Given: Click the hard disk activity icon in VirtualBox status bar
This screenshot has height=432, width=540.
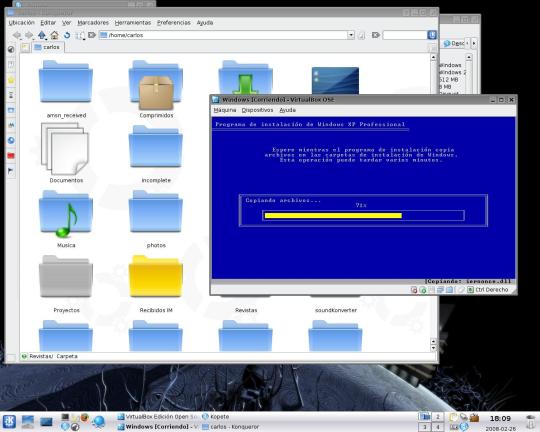Looking at the screenshot, I should pyautogui.click(x=414, y=290).
